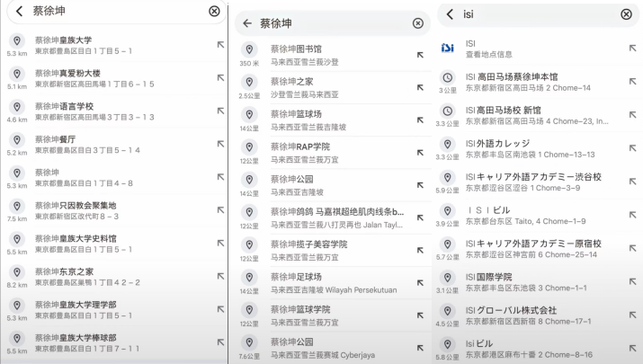Insert 蔡徐坤语言学校 suggestion via arrow
643x364 pixels.
click(220, 111)
